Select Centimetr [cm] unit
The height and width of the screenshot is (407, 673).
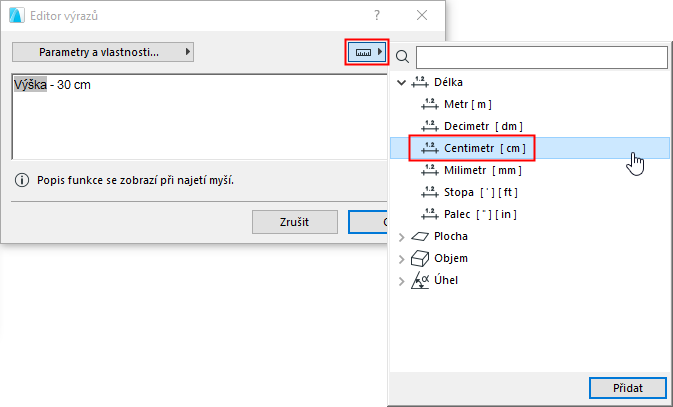484,148
